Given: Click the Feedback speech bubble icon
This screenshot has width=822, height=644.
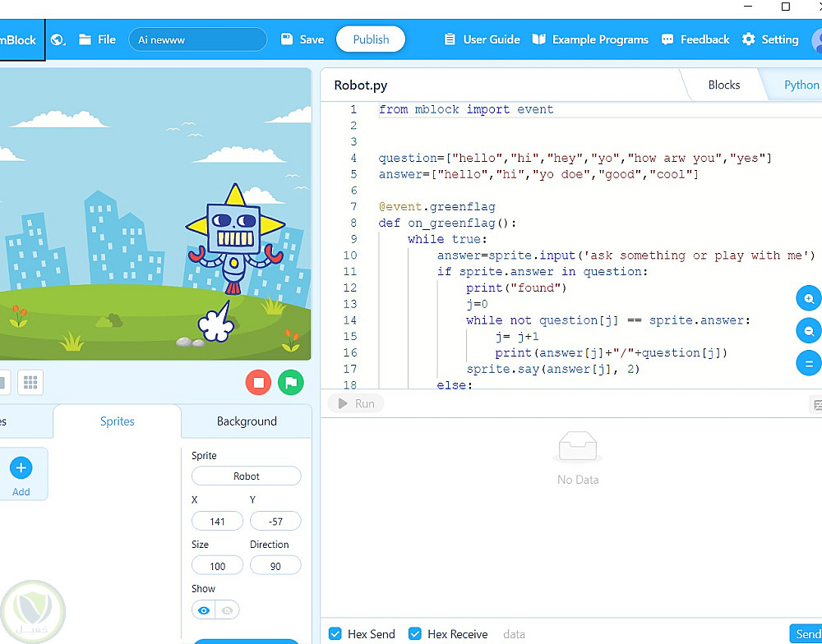Looking at the screenshot, I should click(x=667, y=39).
